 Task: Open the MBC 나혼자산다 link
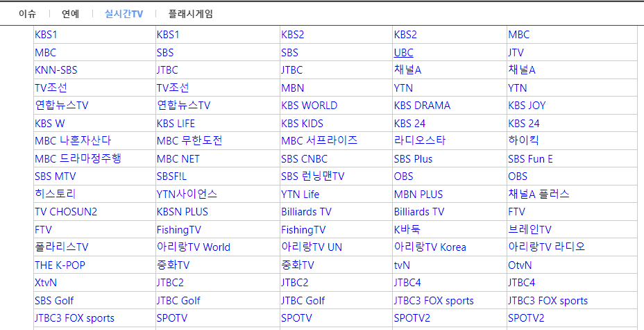[73, 141]
